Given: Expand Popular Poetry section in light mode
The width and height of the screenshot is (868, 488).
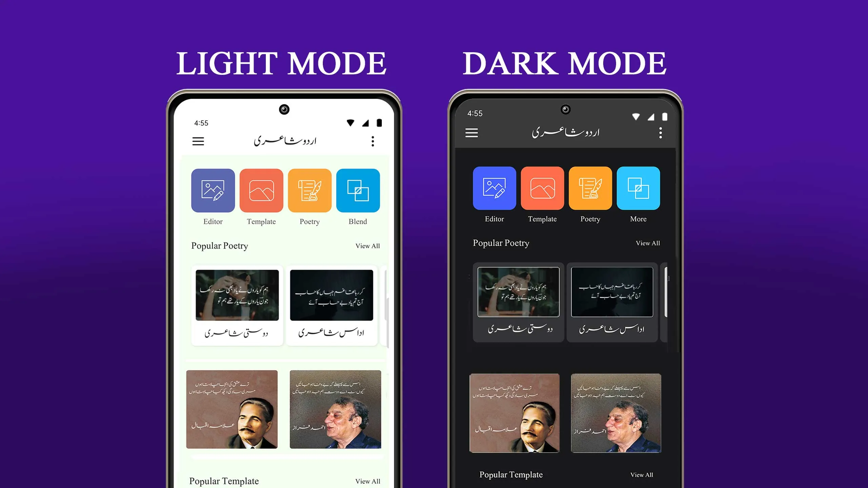Looking at the screenshot, I should 367,245.
